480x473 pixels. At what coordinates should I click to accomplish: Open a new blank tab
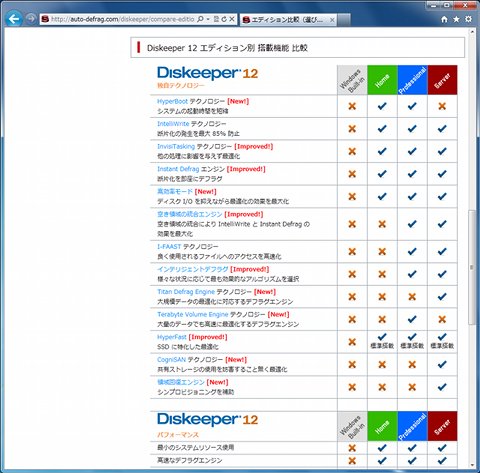pos(344,20)
